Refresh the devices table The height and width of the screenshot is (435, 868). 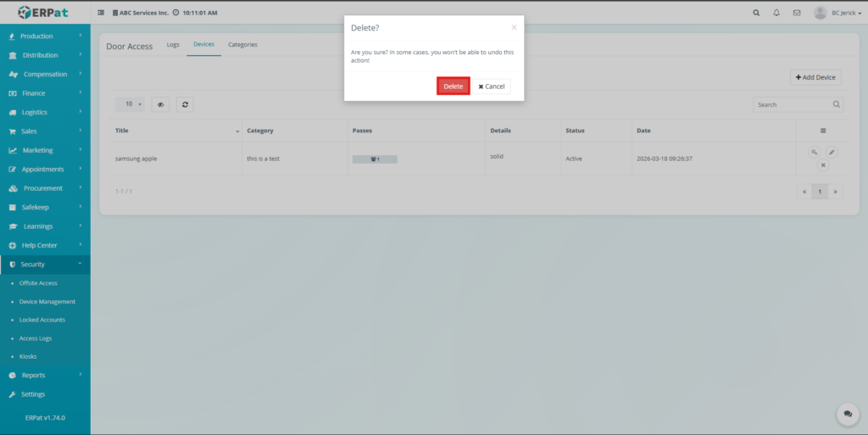(185, 104)
